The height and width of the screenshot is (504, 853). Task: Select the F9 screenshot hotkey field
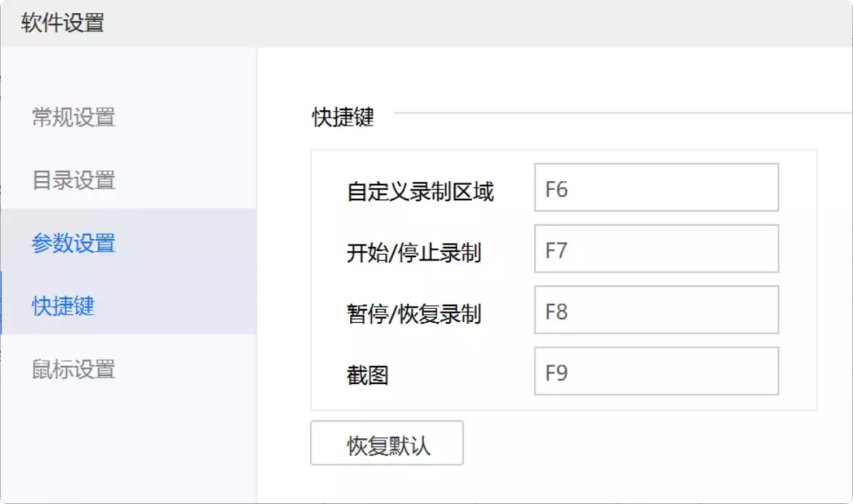pos(656,371)
